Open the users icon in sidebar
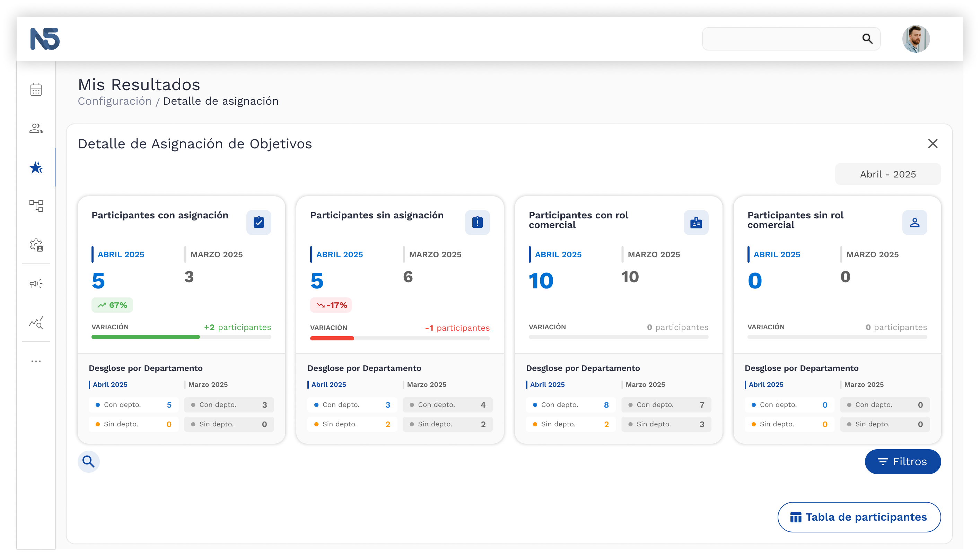Screen dimensions: 980x556 click(x=36, y=128)
